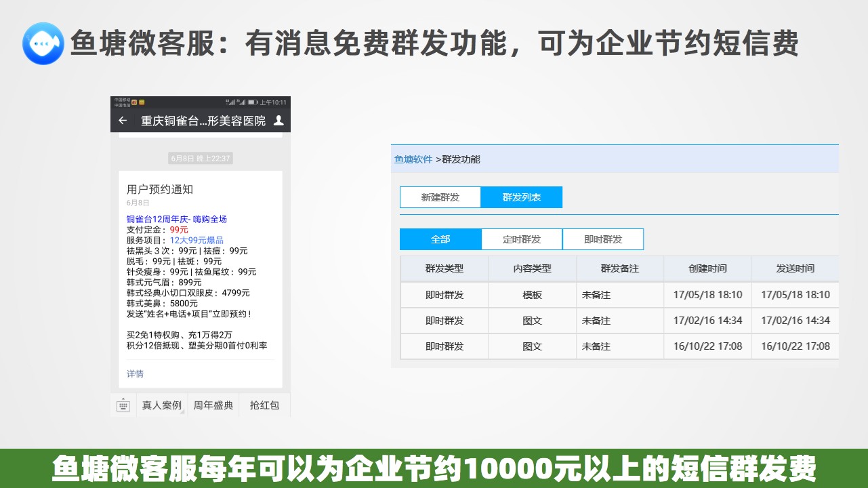This screenshot has height=488, width=868.
Task: Click the 内容类型 column header
Action: click(x=533, y=268)
